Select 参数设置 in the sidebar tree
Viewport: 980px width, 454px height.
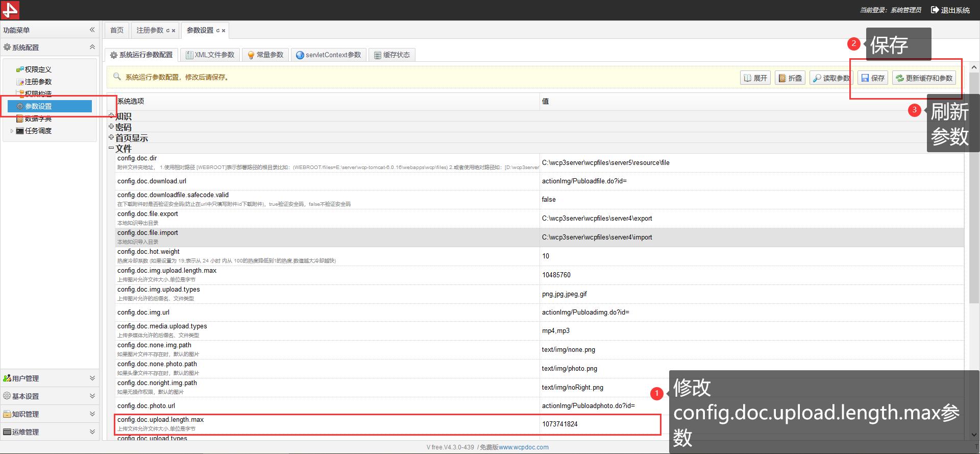click(50, 106)
